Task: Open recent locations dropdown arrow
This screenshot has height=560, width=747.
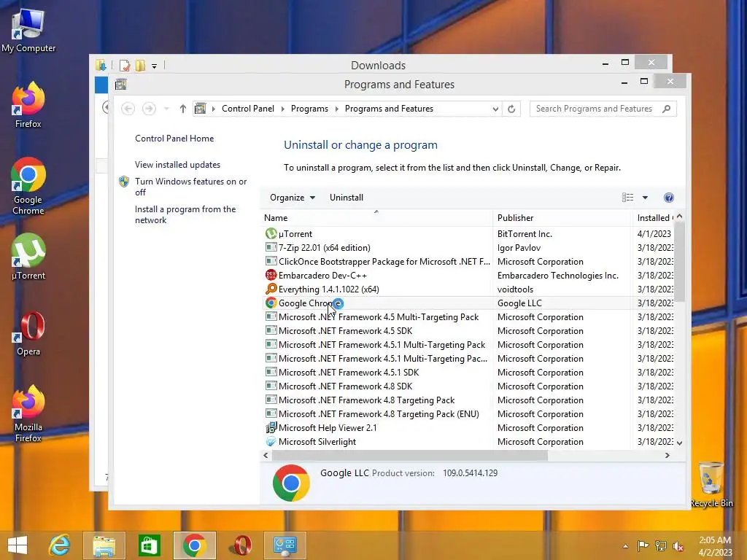Action: click(166, 109)
